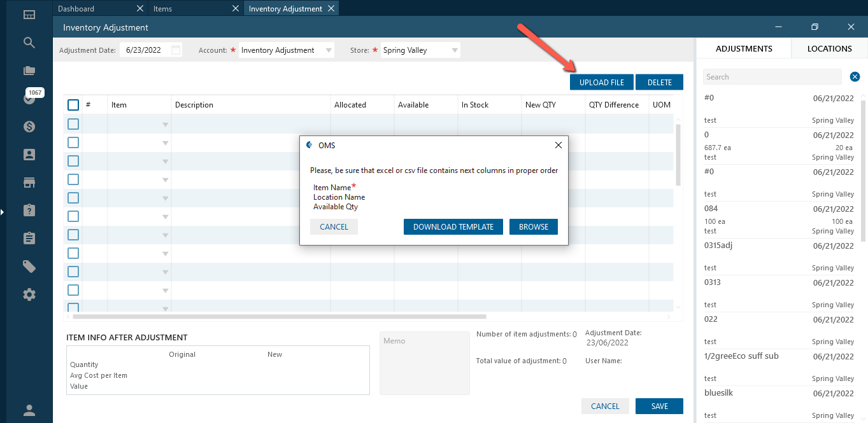
Task: Open the Item dropdown in first row
Action: (x=165, y=125)
